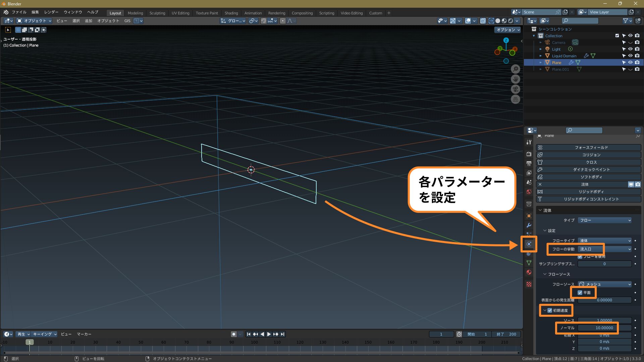Open the フローの挙動 dropdown

tap(604, 249)
